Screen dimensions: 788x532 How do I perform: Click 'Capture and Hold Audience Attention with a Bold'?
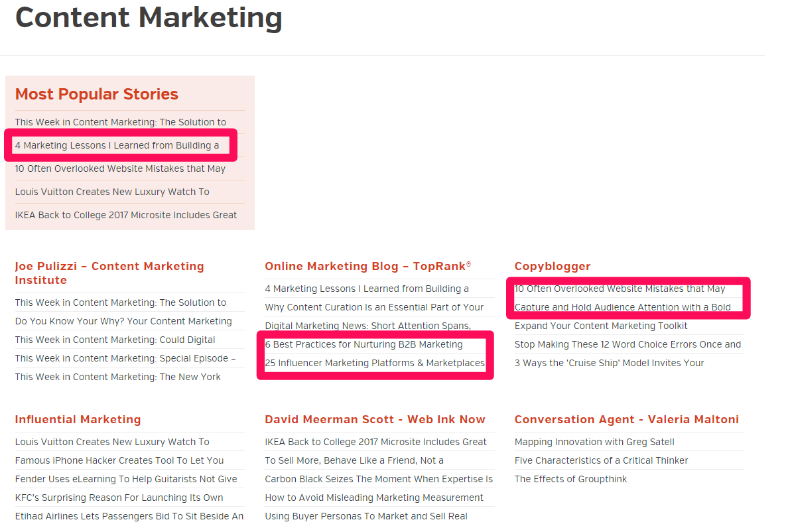[x=623, y=307]
